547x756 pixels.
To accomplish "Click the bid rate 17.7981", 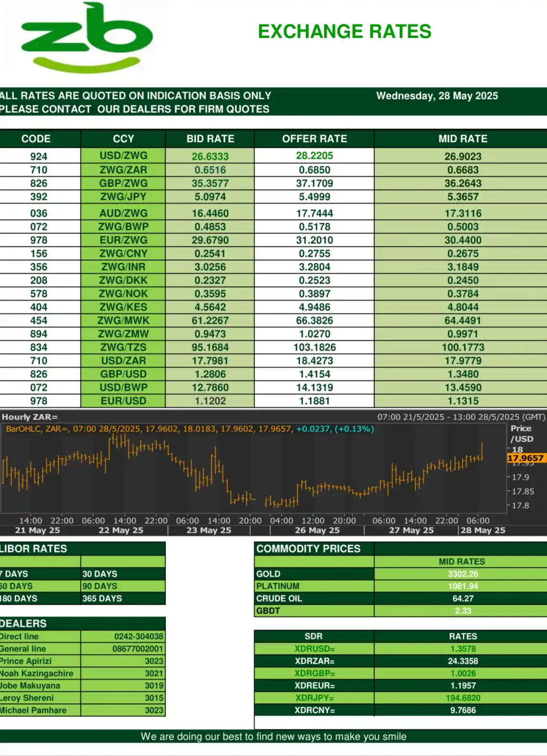I will (x=210, y=360).
